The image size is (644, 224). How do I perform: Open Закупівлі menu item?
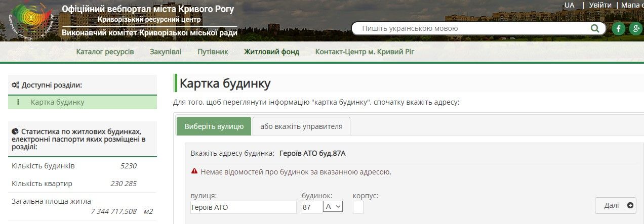165,52
